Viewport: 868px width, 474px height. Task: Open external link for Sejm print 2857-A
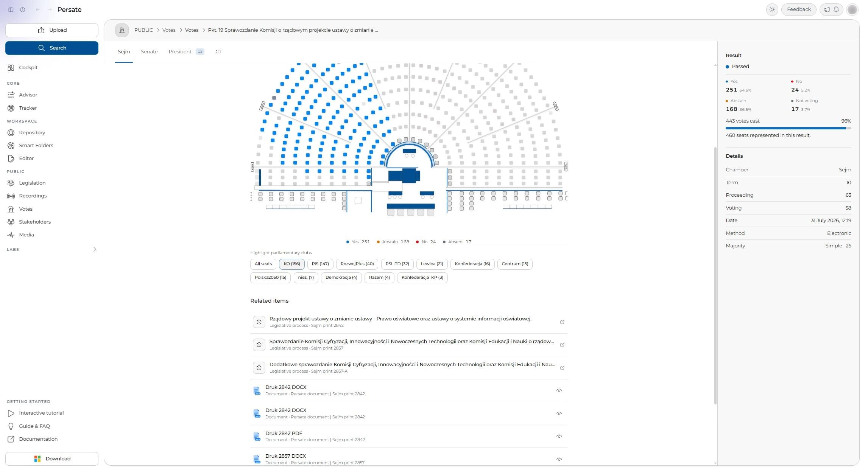tap(562, 368)
